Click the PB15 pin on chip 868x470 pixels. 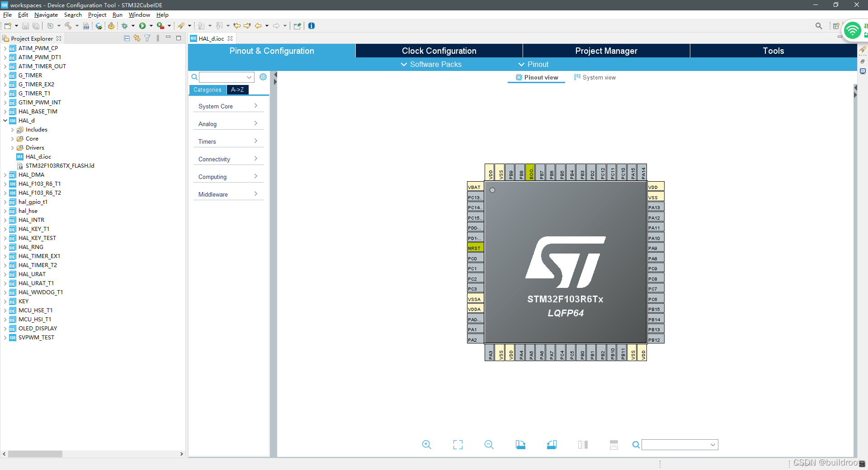[x=656, y=309]
